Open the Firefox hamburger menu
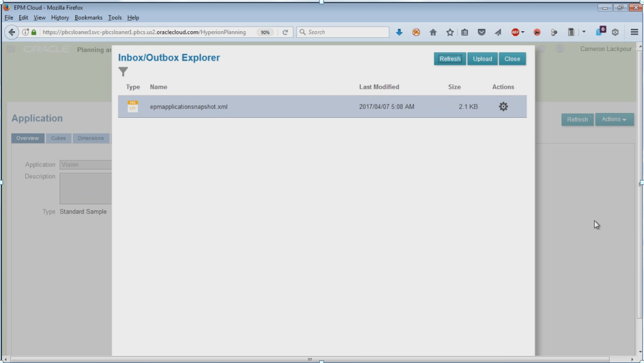 [634, 32]
